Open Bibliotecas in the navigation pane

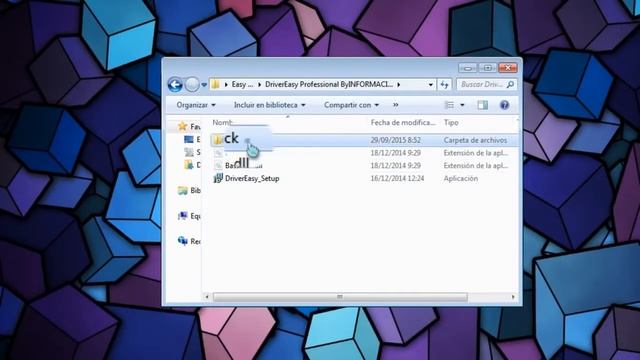tap(189, 191)
